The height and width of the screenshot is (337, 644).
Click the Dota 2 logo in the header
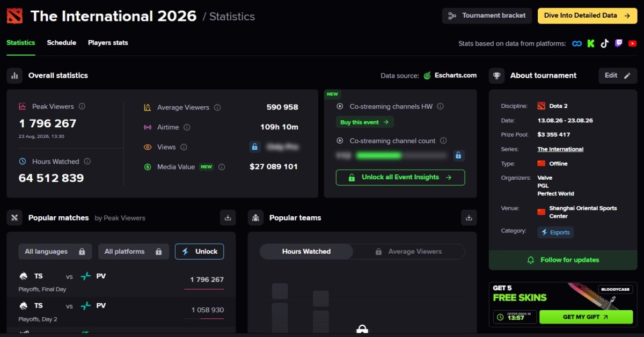[14, 16]
